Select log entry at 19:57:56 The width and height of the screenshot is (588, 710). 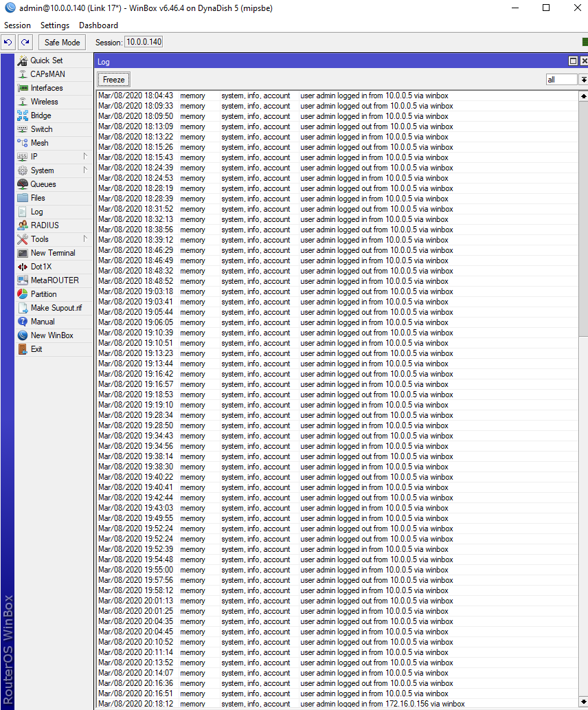pyautogui.click(x=337, y=580)
